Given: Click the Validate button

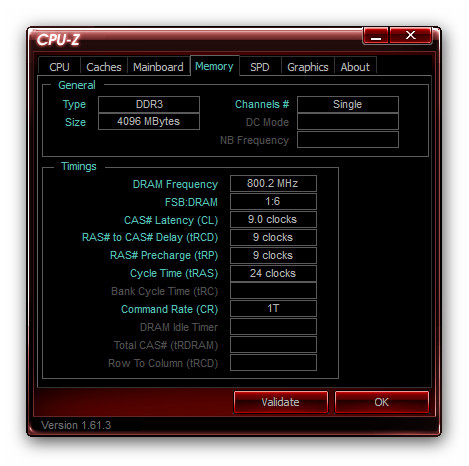Looking at the screenshot, I should [280, 402].
